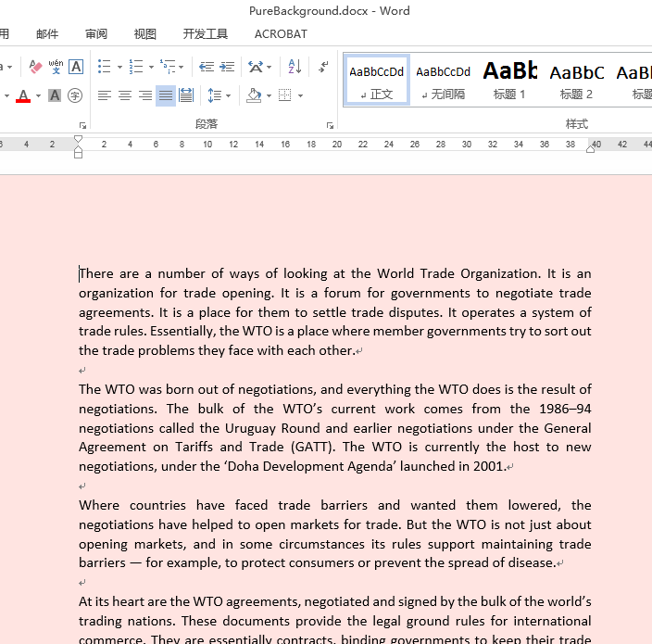Click number 20 on the horizontal ruler
Screen dimensions: 652x644
[337, 145]
